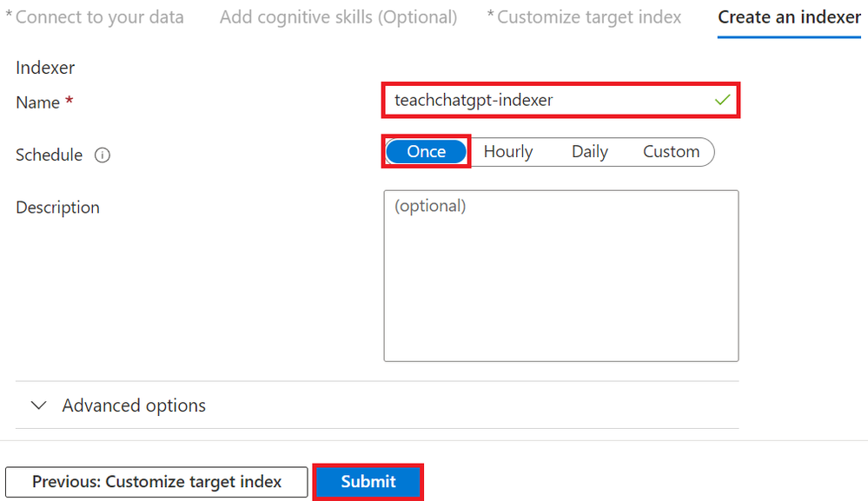Select the Once schedule option

click(x=427, y=152)
